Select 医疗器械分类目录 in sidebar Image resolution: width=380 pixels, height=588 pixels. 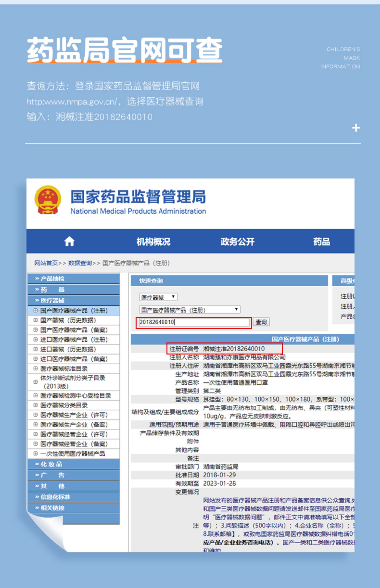pos(73,405)
